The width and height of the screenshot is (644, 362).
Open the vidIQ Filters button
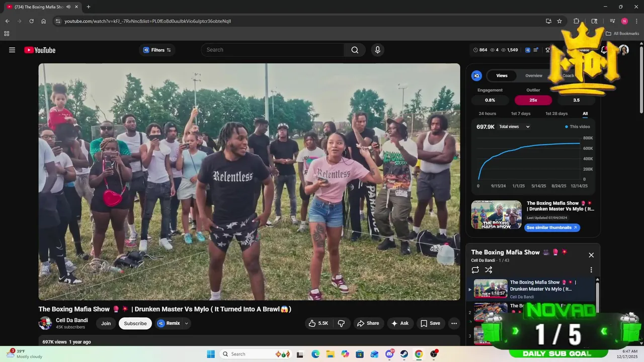157,50
